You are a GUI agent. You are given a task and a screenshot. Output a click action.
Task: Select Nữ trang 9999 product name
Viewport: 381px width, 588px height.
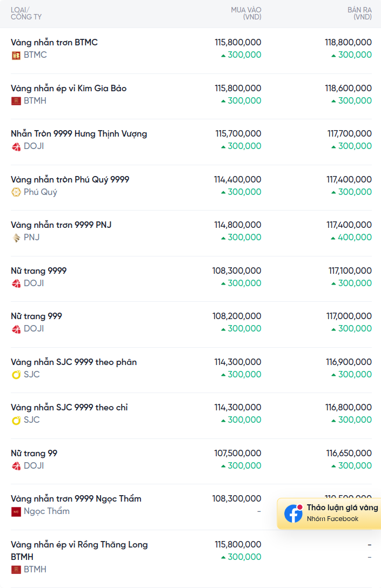(38, 271)
